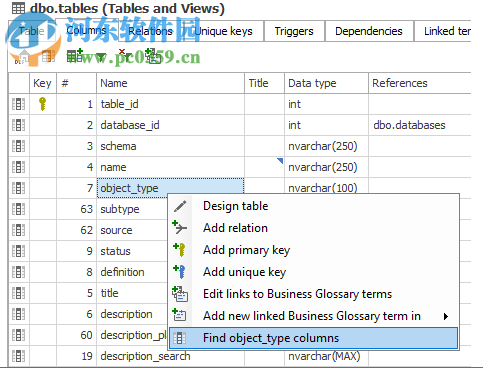Viewport: 483px width, 372px height.
Task: Sort by the References column header
Action: [x=420, y=83]
